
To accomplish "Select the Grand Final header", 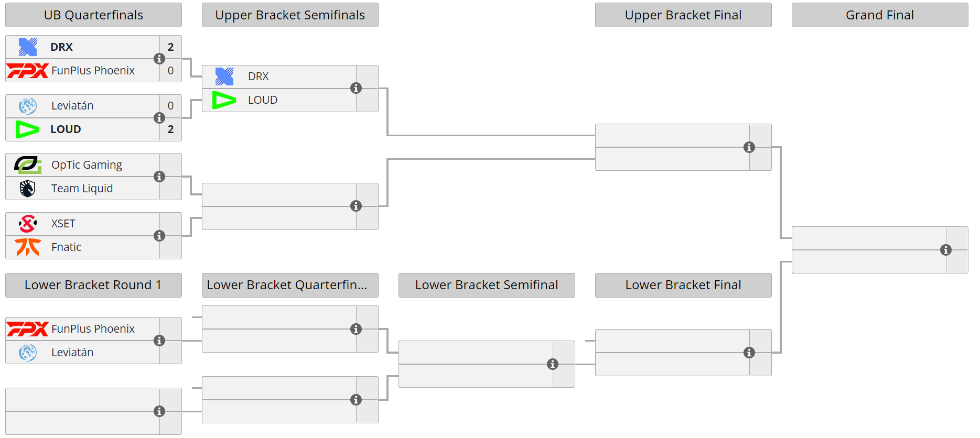I will click(x=879, y=15).
